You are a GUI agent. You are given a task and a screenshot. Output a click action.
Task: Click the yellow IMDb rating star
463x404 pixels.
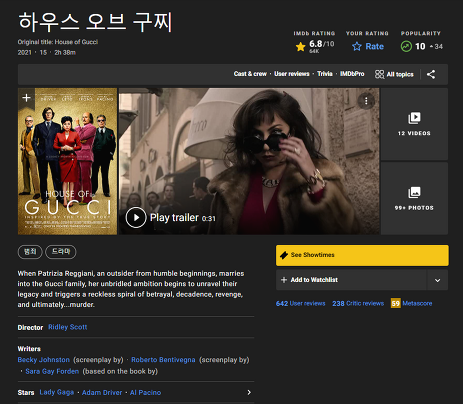300,47
